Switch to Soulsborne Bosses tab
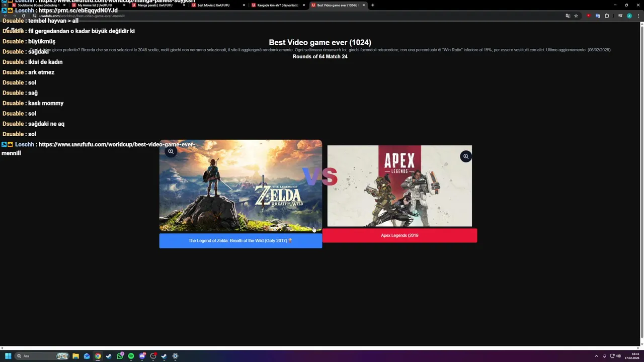 click(39, 5)
